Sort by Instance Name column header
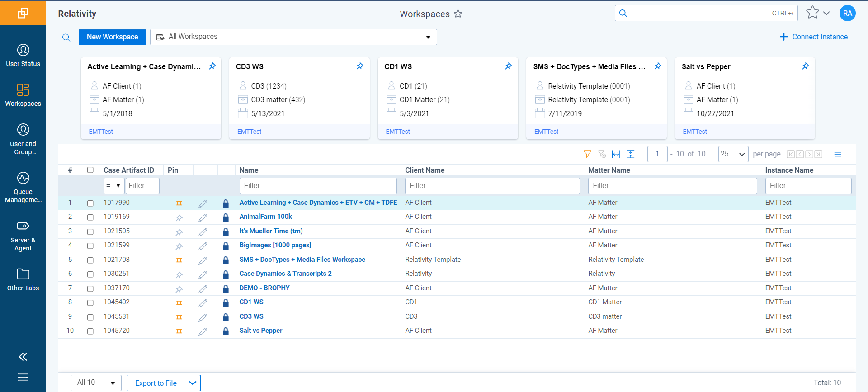 (789, 170)
